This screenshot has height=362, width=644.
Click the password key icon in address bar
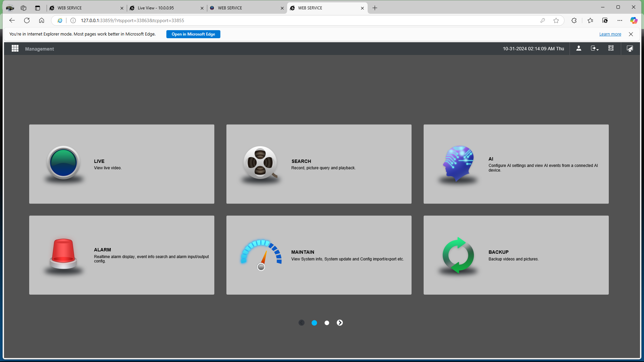click(543, 20)
